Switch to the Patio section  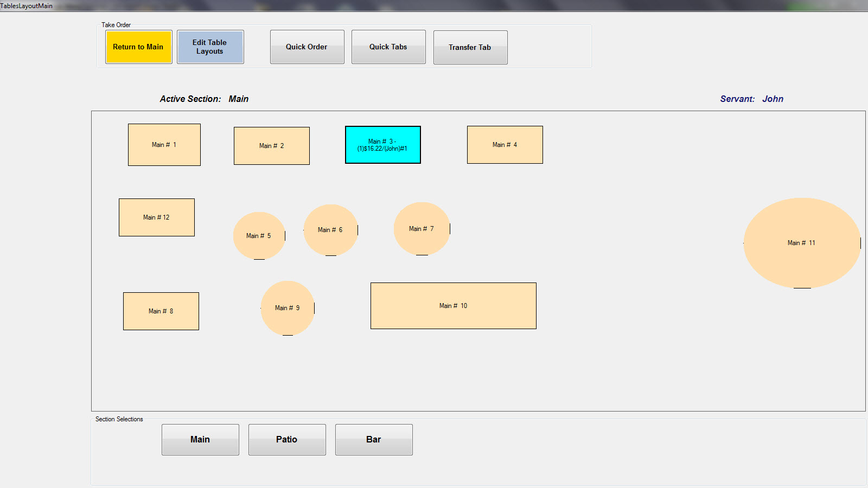click(287, 440)
